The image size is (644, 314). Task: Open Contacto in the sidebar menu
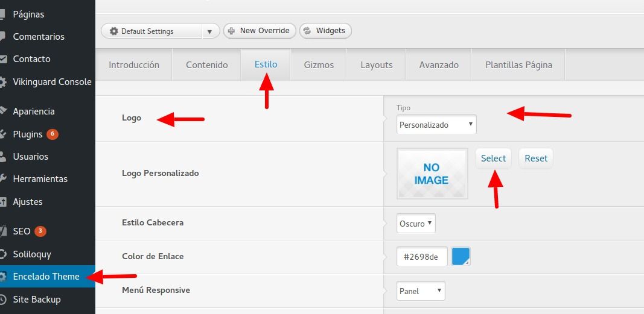tap(31, 59)
